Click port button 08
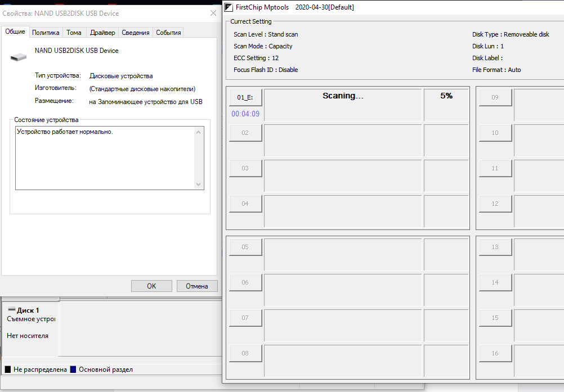Screen dimensions: 564x392 (245, 354)
